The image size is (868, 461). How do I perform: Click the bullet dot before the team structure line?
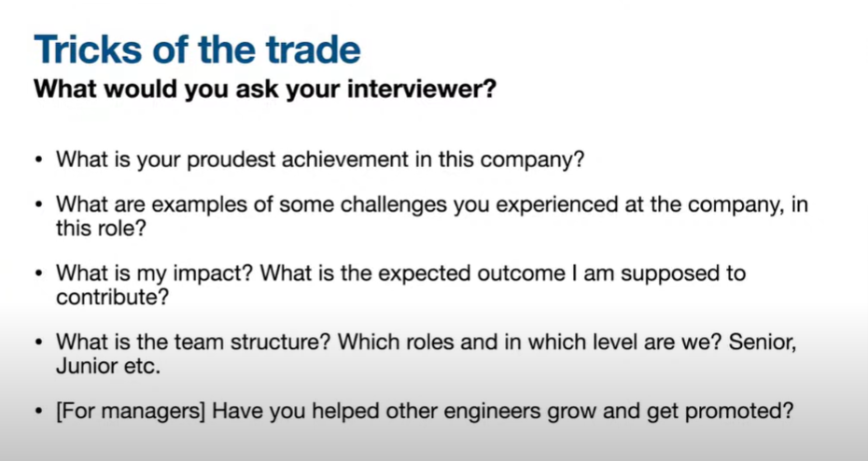click(38, 342)
